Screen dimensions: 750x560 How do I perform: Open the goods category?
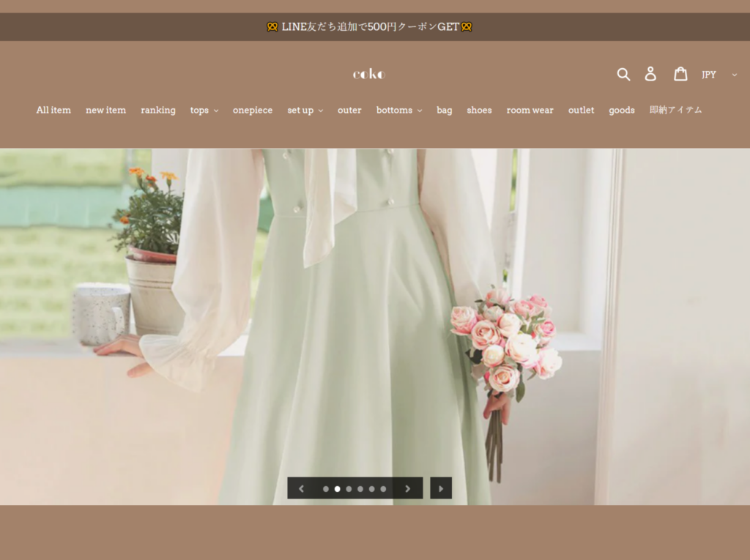coord(621,110)
